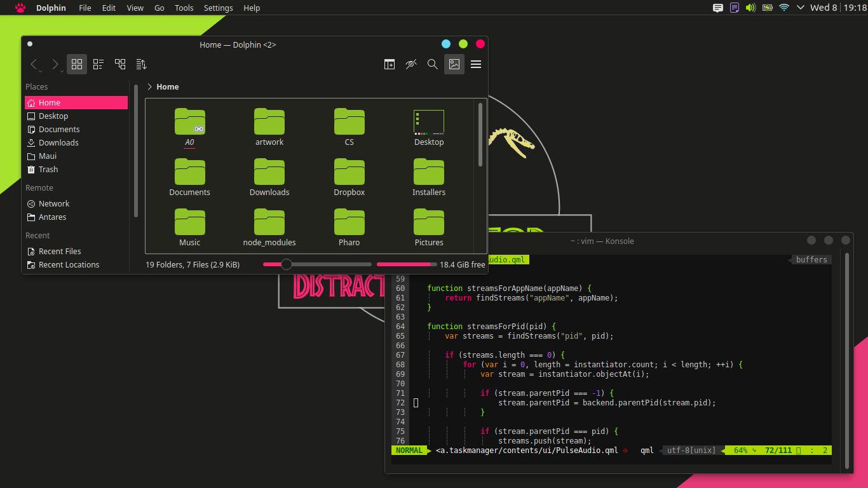This screenshot has width=868, height=488.
Task: Click the volume icon in the system tray
Action: (x=750, y=8)
